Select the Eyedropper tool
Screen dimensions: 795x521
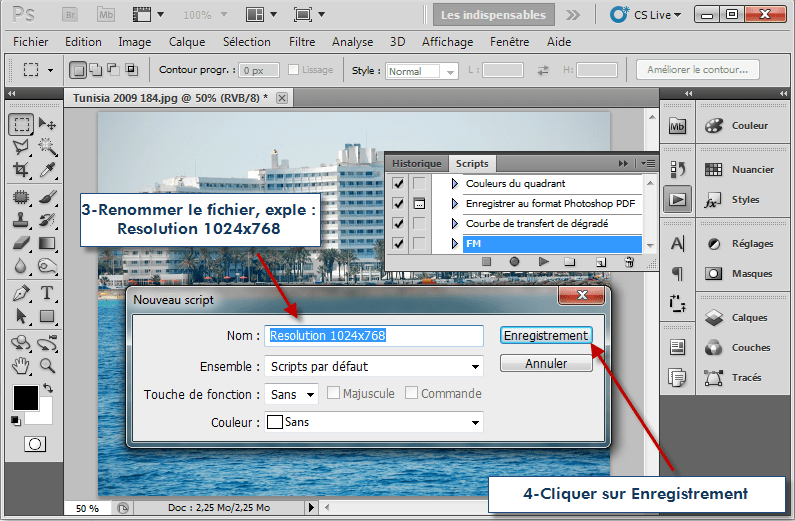(x=48, y=169)
